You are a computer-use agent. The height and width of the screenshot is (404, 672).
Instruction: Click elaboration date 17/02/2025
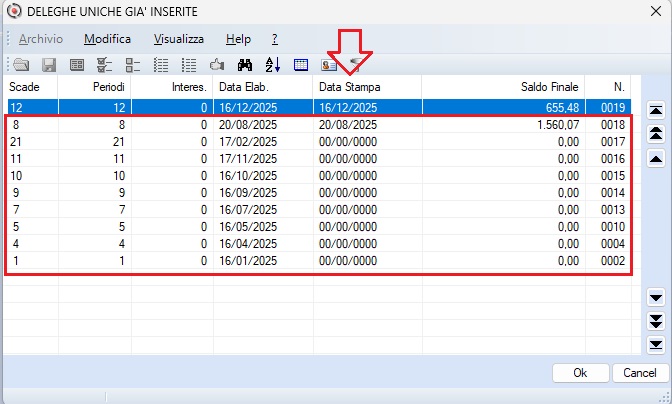[248, 142]
